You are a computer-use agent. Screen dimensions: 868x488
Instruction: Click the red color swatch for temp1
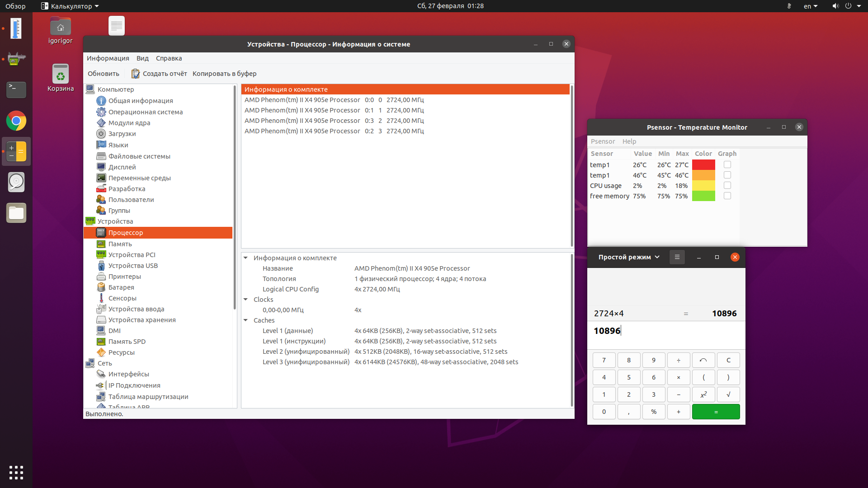point(703,165)
